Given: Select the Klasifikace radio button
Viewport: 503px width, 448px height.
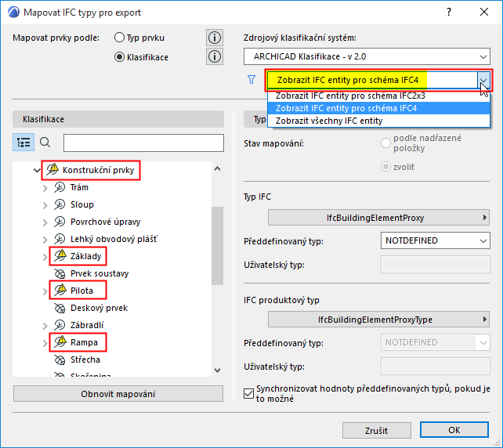Looking at the screenshot, I should coord(119,57).
